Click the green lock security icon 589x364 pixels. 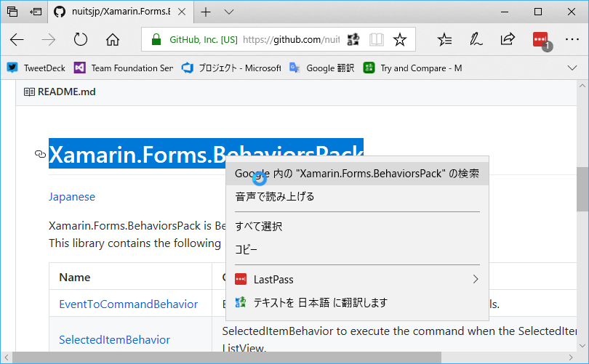tap(156, 39)
